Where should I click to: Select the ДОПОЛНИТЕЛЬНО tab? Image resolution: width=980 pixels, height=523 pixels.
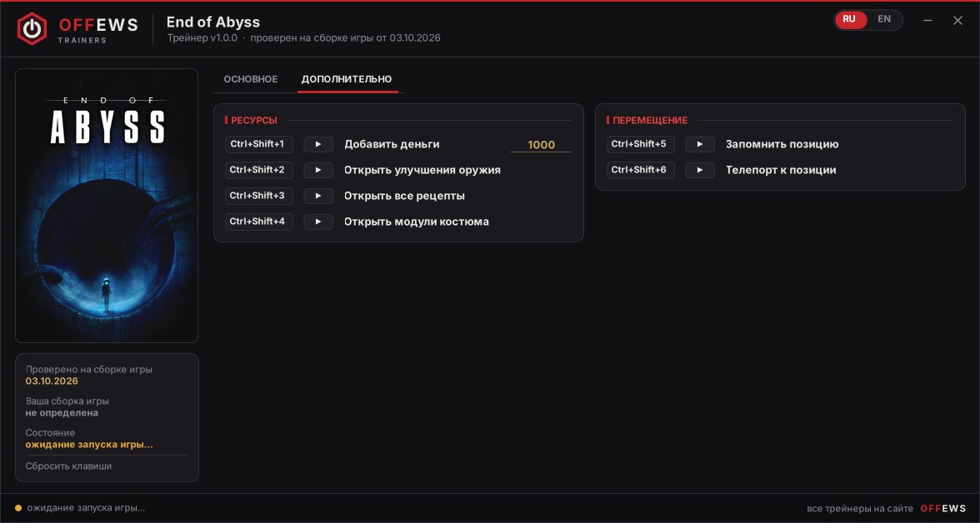347,79
